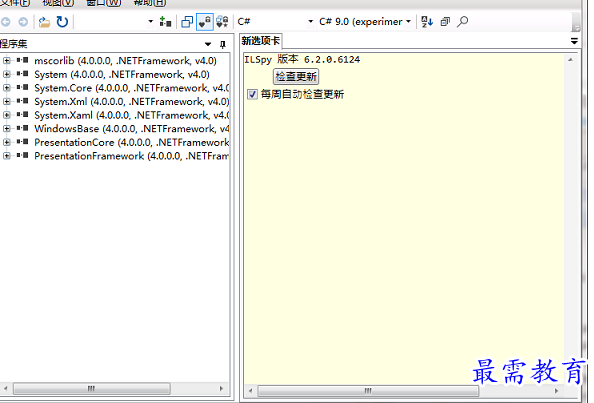The image size is (594, 403).
Task: Open the assemblies panel options dropdown arrow
Action: click(x=208, y=44)
